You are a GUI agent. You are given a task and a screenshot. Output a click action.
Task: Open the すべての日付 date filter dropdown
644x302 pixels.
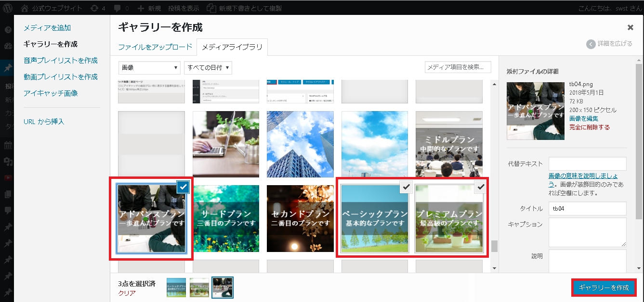(208, 68)
